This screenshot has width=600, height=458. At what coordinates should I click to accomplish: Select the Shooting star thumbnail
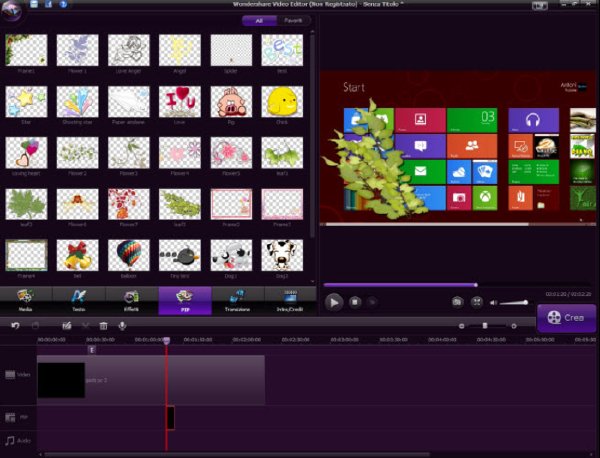click(x=78, y=101)
